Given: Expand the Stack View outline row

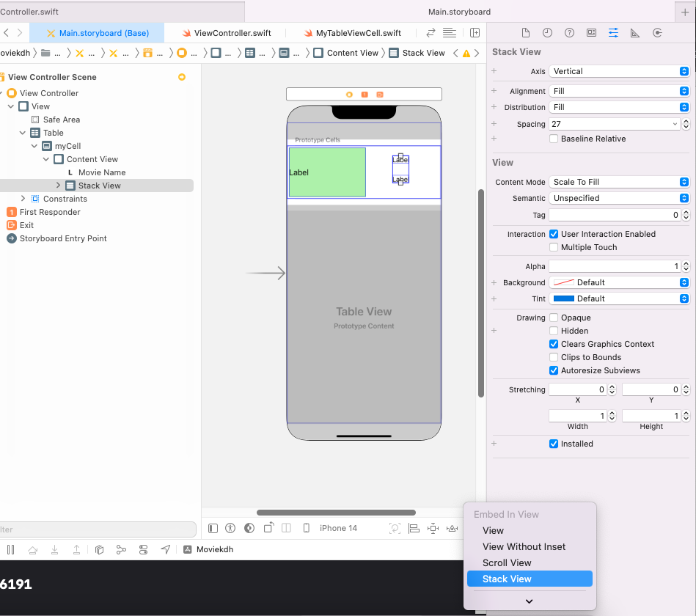Looking at the screenshot, I should pos(58,186).
